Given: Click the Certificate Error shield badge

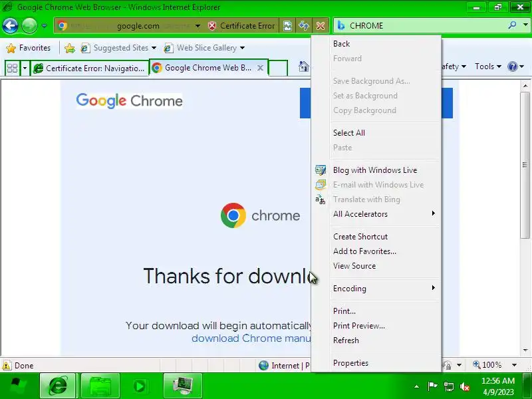Looking at the screenshot, I should [241, 26].
